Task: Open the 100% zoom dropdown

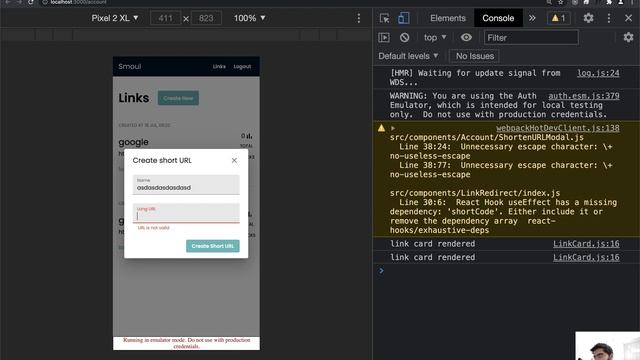Action: pyautogui.click(x=249, y=18)
